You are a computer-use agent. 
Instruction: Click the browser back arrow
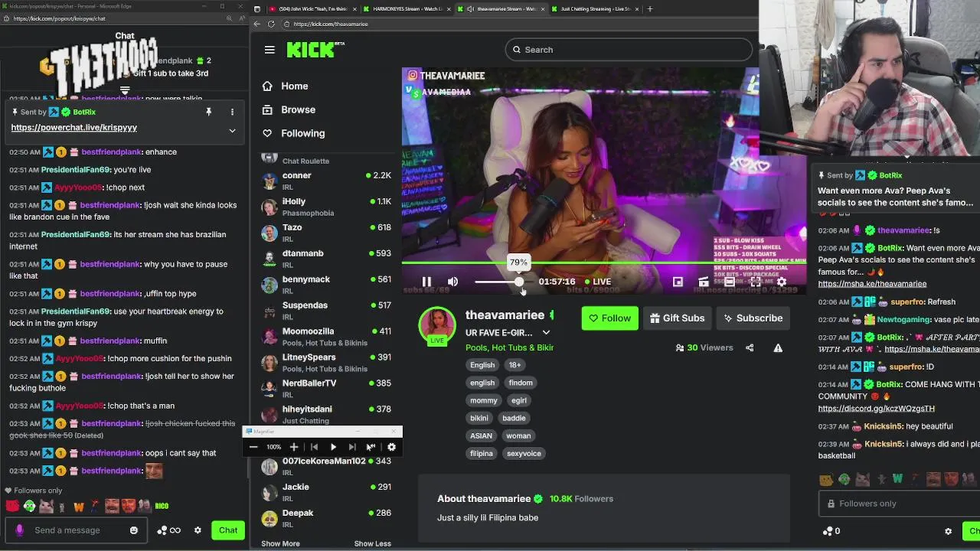(257, 24)
